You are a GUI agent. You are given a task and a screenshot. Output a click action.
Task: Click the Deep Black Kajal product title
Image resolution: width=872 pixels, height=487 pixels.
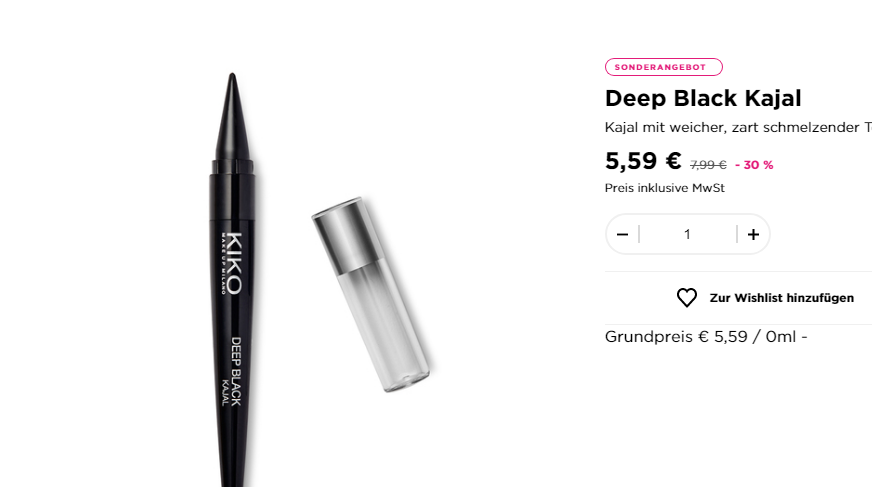[703, 98]
